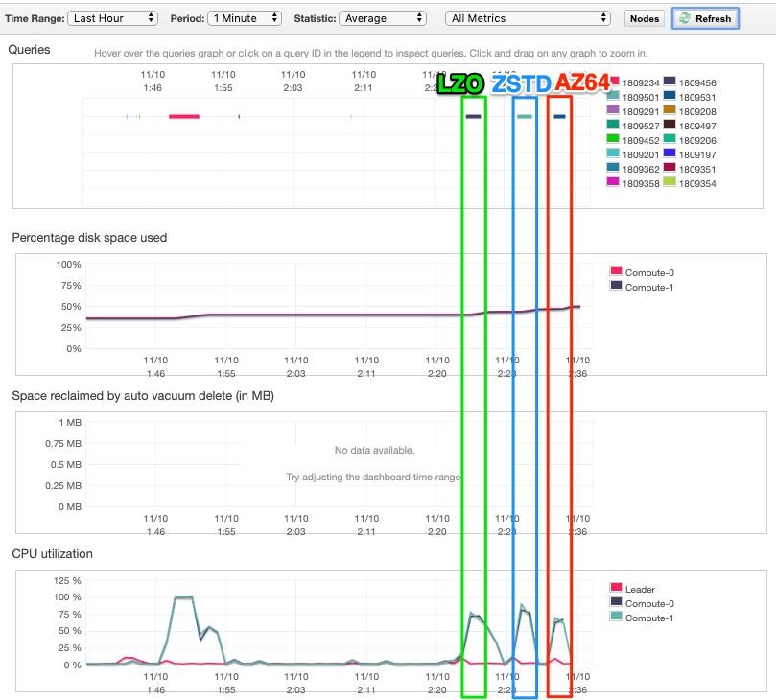Click the Nodes button
The height and width of the screenshot is (700, 776).
644,18
